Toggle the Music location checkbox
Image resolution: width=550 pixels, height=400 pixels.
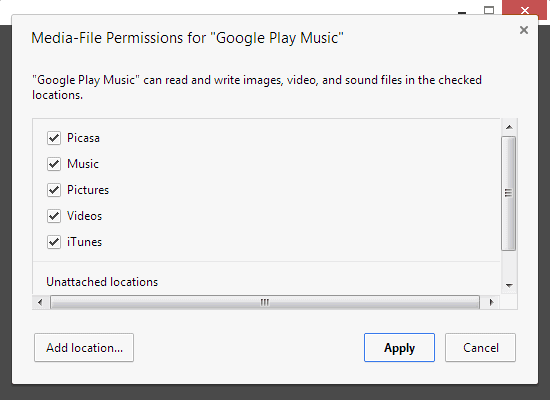tap(54, 164)
